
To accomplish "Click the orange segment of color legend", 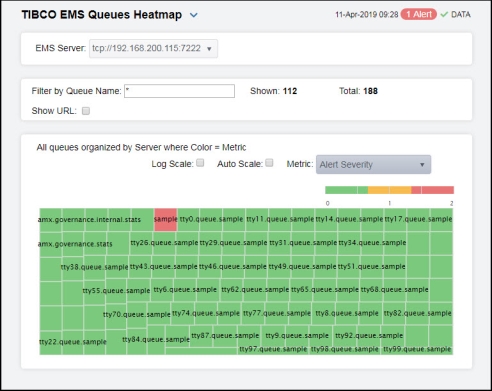I will (389, 190).
